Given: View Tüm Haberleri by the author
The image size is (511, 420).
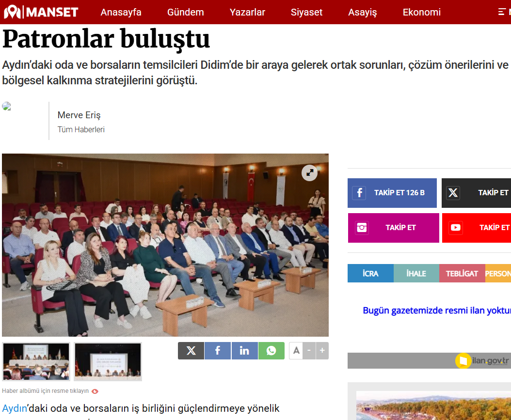Looking at the screenshot, I should coord(81,129).
